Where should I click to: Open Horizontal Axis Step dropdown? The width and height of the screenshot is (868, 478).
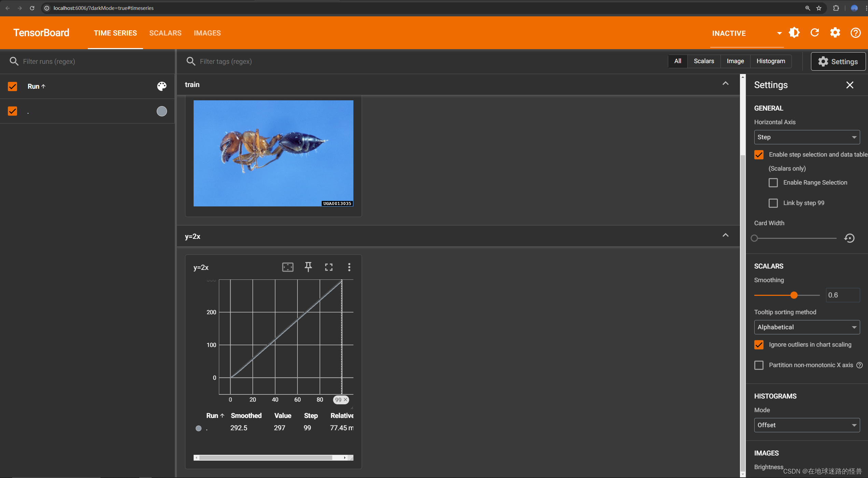point(807,137)
